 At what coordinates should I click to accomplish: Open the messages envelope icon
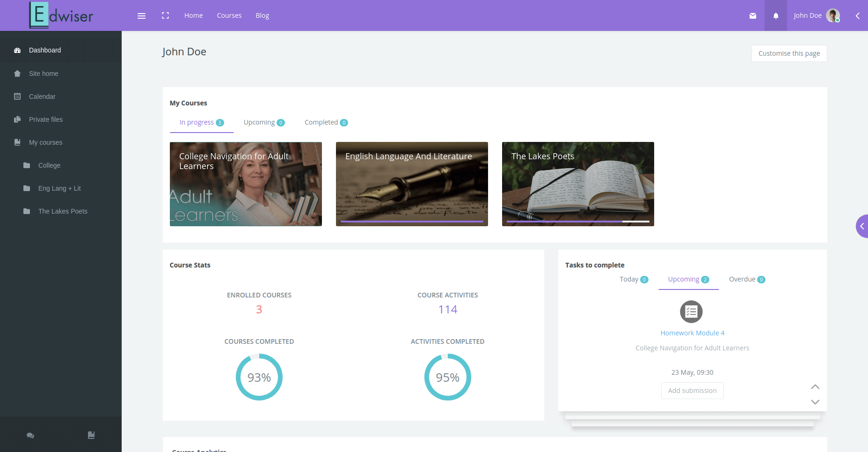[753, 15]
